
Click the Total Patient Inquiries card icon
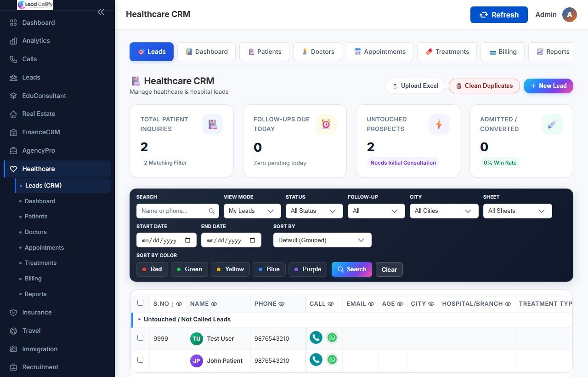[213, 124]
